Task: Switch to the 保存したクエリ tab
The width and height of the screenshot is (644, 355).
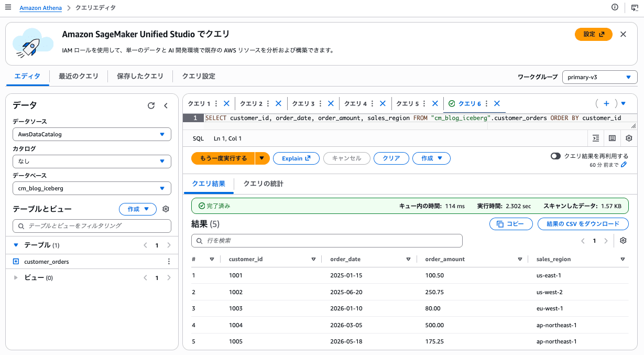Action: point(140,76)
